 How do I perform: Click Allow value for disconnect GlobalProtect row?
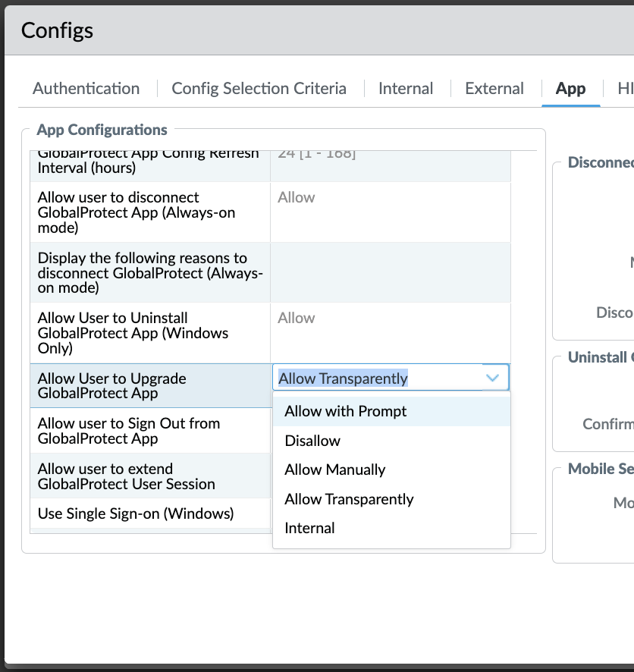pos(296,197)
